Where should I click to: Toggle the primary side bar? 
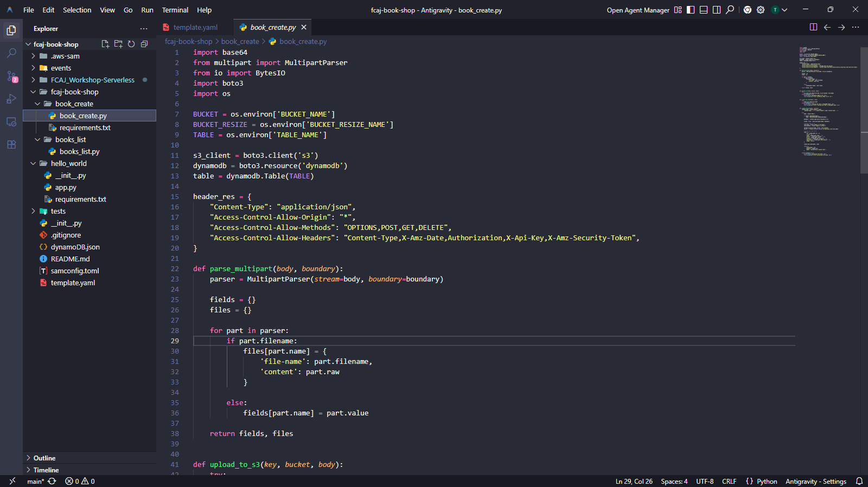click(x=691, y=10)
